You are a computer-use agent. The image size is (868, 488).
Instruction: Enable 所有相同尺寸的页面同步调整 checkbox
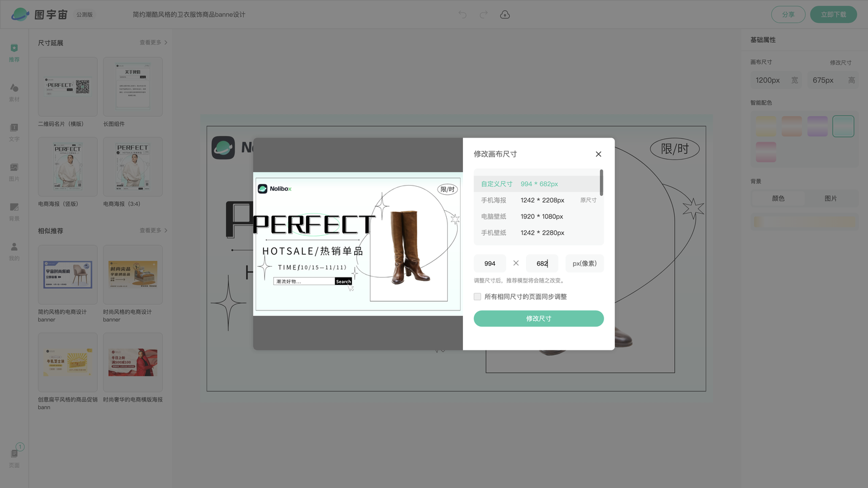point(477,297)
